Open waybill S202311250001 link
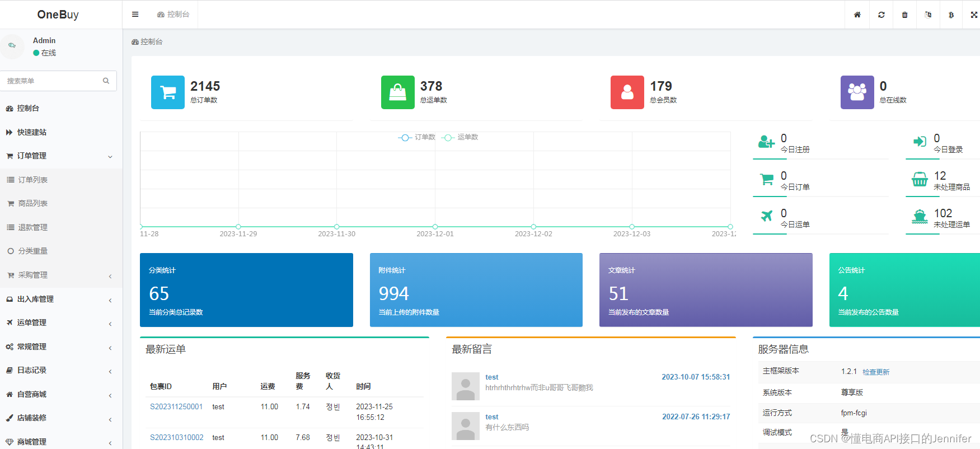 click(x=176, y=407)
